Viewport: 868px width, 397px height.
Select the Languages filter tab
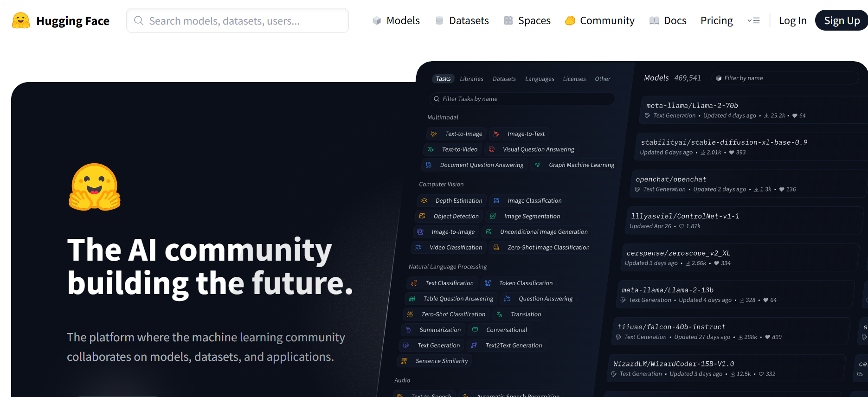point(540,79)
